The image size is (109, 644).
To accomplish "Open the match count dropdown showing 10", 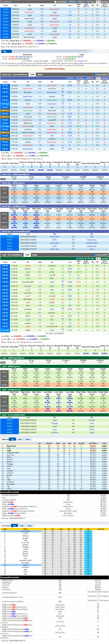I will (x=98, y=2).
